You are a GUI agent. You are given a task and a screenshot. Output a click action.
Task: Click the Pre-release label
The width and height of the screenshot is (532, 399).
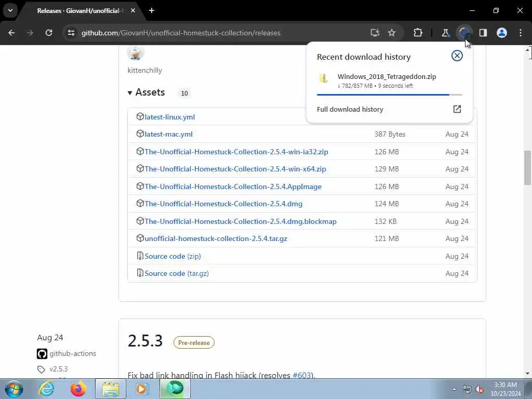click(194, 343)
